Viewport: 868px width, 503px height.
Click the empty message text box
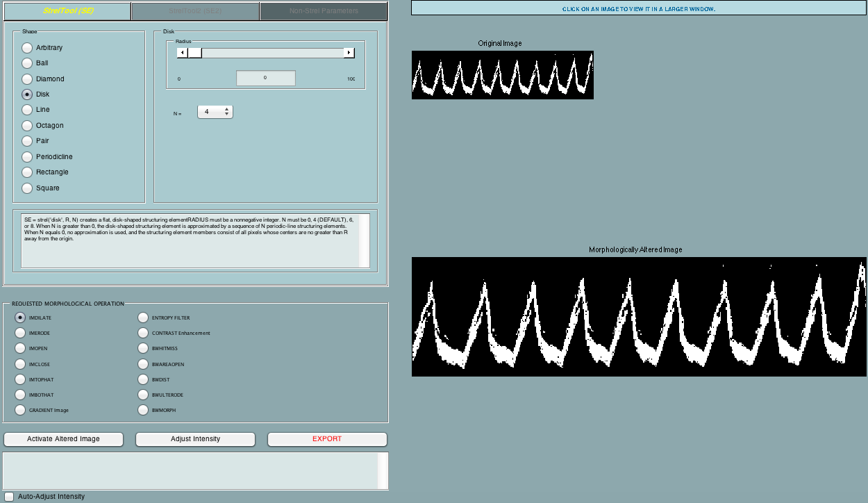190,470
